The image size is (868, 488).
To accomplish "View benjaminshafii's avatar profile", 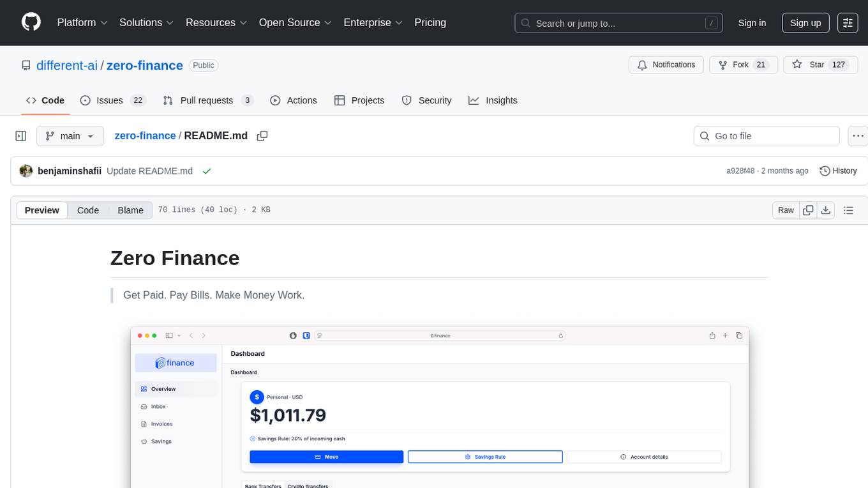I will click(x=26, y=171).
